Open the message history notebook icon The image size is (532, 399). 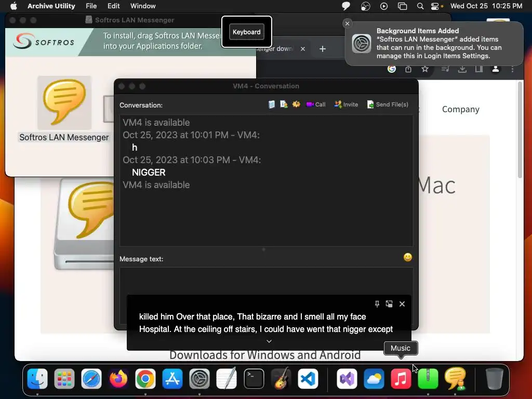point(271,104)
